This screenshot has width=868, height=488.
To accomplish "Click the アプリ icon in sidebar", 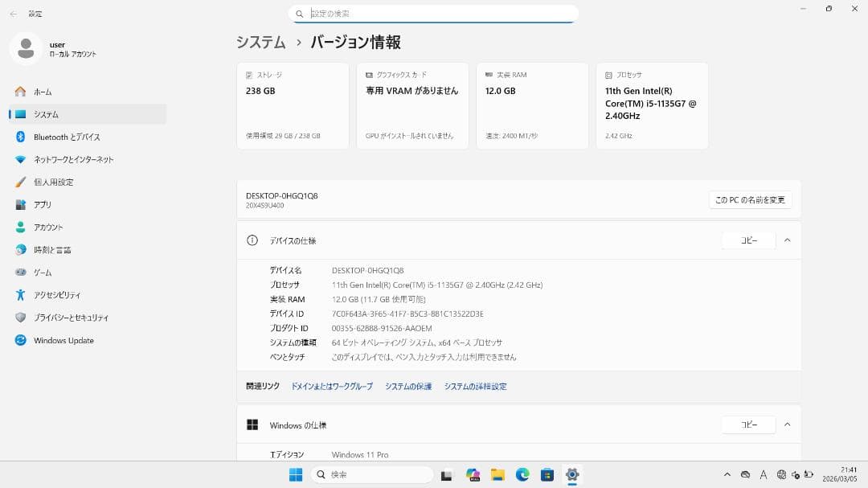I will point(20,205).
